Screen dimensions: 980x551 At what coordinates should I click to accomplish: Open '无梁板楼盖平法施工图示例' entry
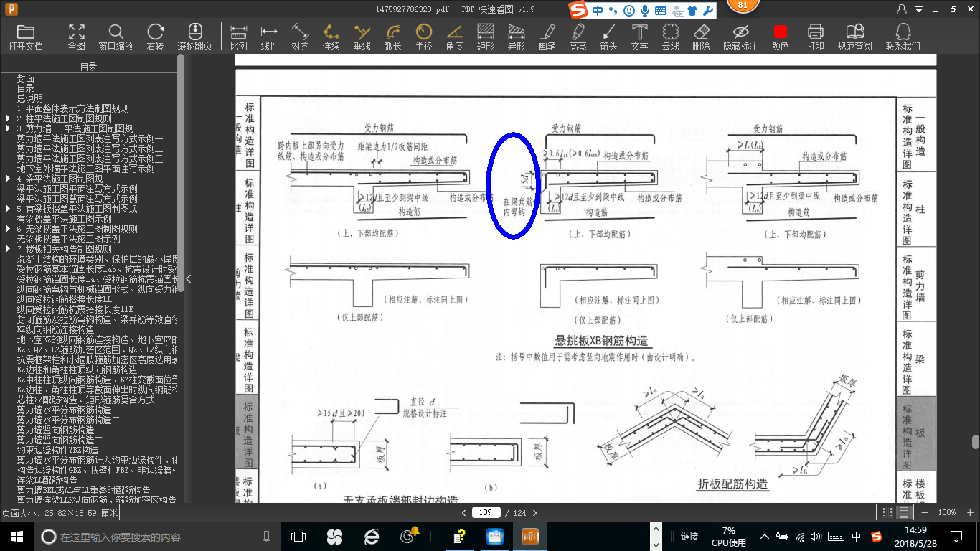click(x=69, y=239)
